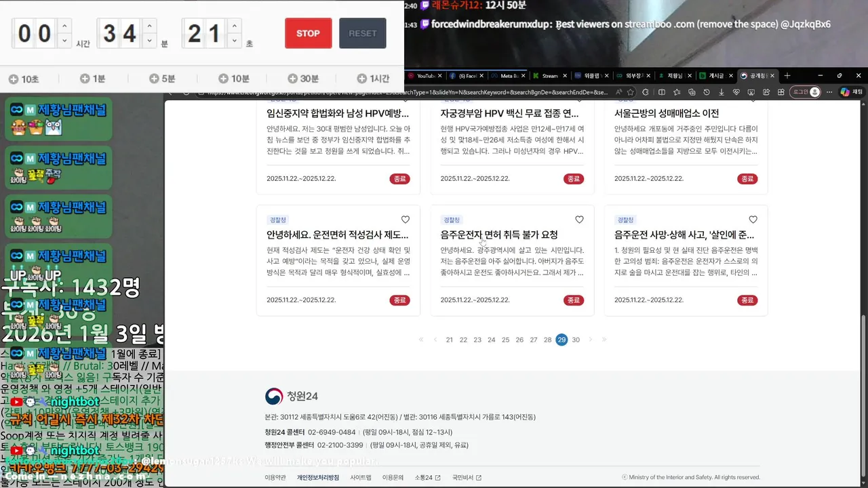Increase the timer hours with the up arrow
Image resolution: width=868 pixels, height=488 pixels.
pyautogui.click(x=64, y=26)
